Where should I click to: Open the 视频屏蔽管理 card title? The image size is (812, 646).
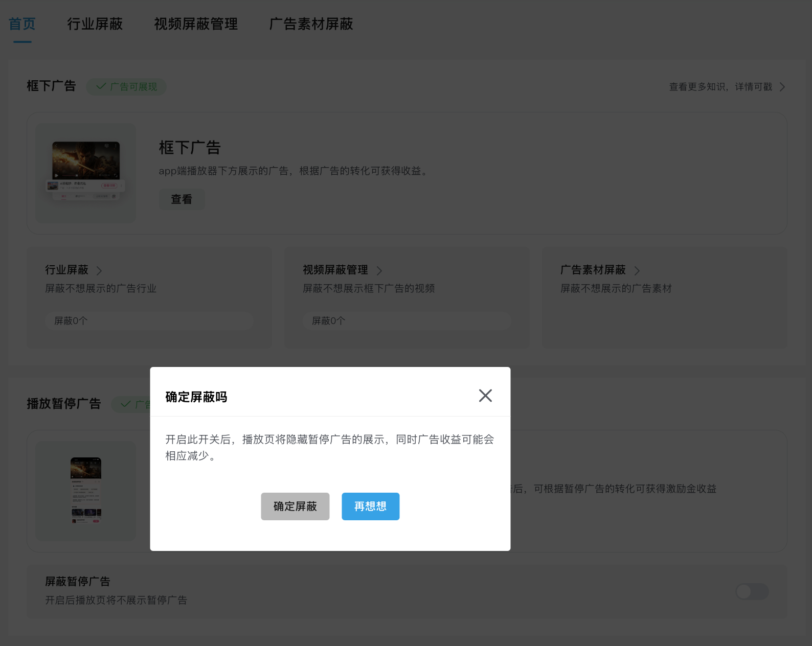pos(335,270)
